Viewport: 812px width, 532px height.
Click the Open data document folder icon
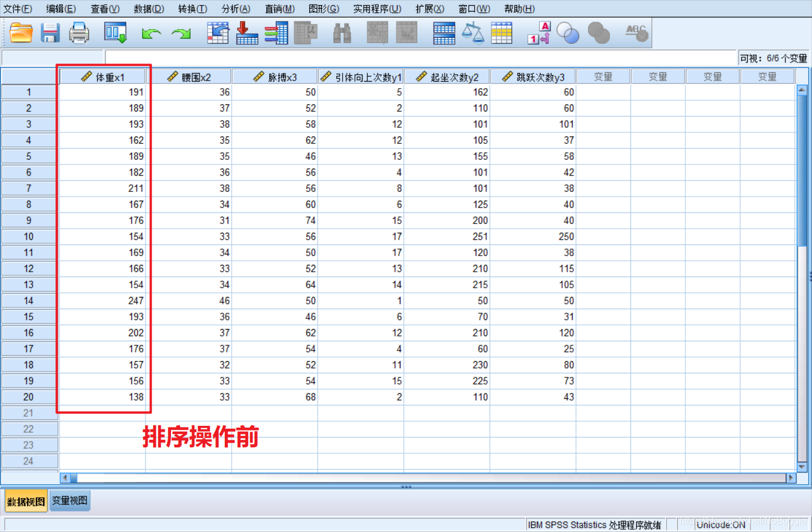[x=21, y=33]
